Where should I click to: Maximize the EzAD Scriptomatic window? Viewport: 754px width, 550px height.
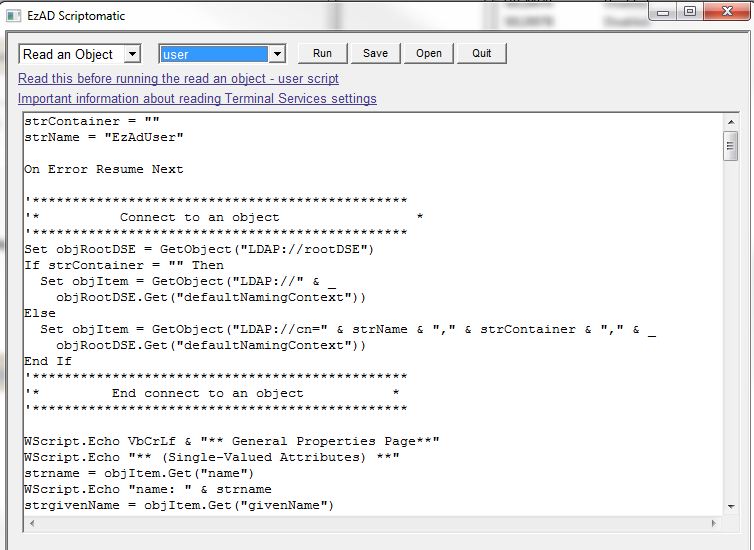coord(690,12)
